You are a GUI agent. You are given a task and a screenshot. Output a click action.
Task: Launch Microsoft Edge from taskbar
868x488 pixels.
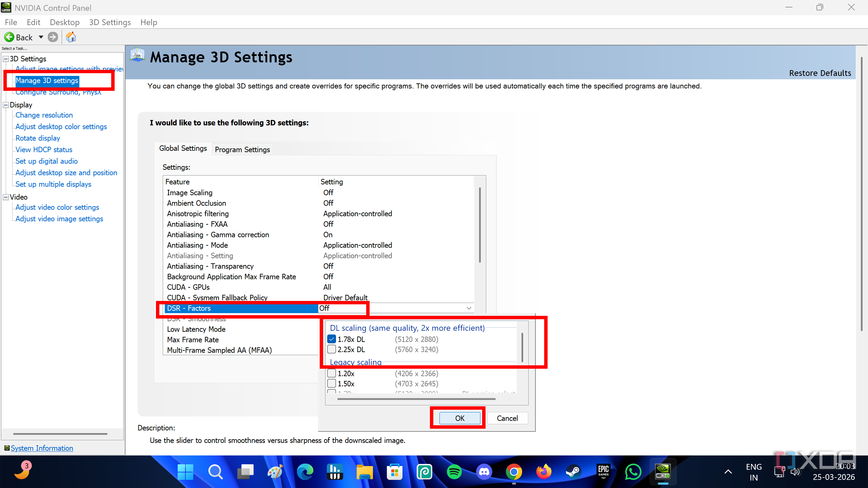click(x=305, y=472)
